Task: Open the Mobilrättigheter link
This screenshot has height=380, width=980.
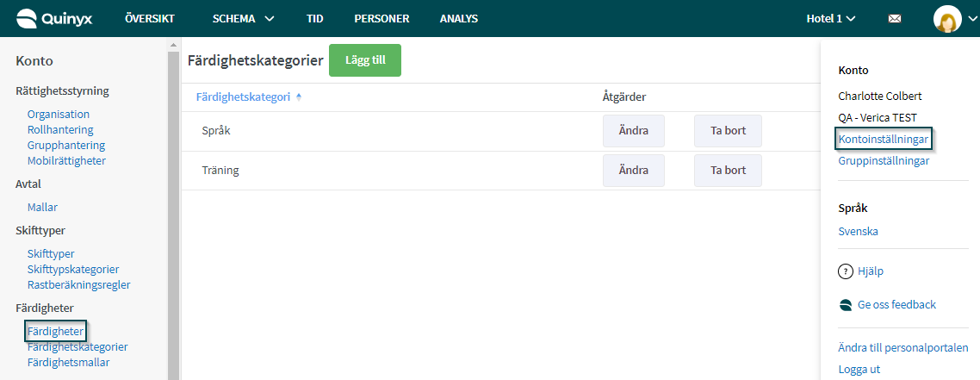Action: (x=66, y=160)
